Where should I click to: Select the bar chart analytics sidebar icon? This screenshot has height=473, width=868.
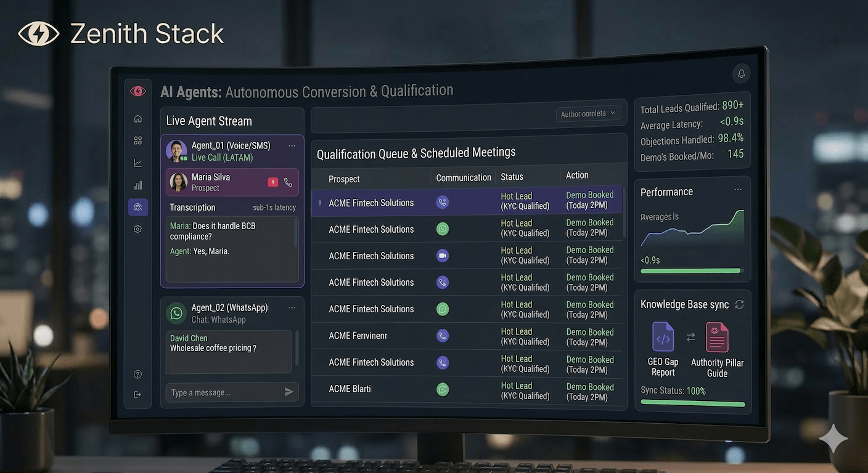pyautogui.click(x=138, y=185)
